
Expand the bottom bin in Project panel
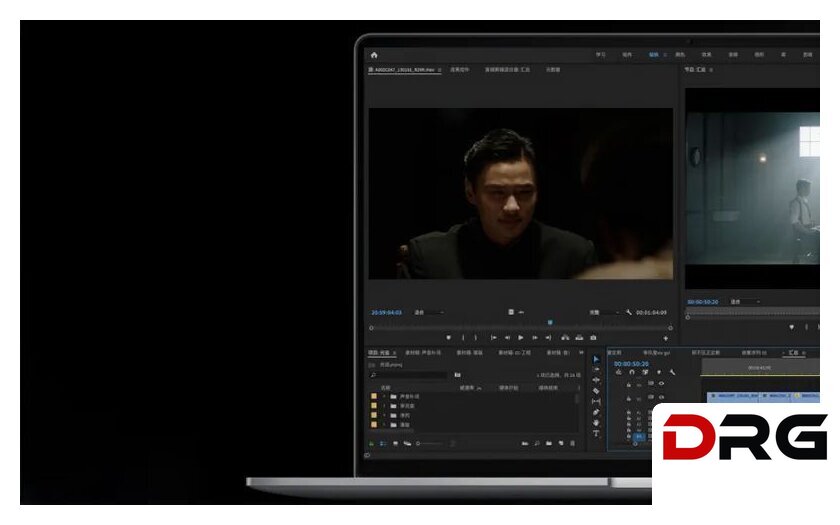[x=384, y=425]
